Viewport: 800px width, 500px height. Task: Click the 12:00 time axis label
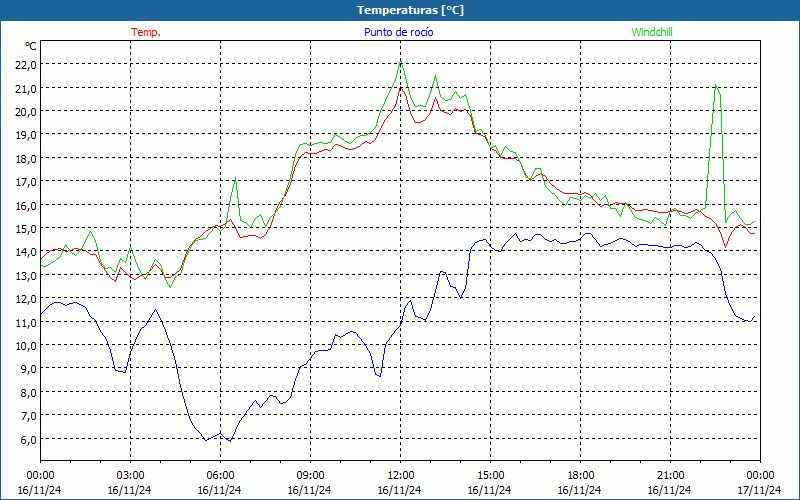pos(400,476)
